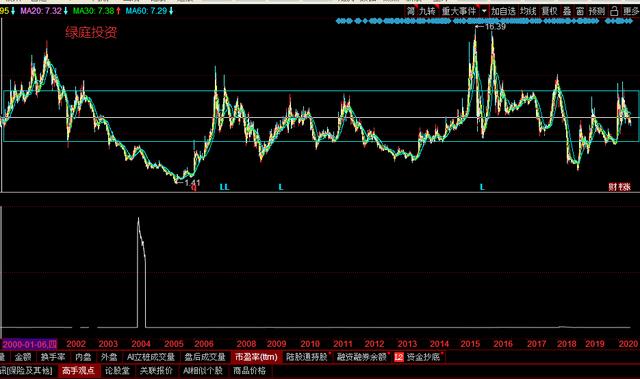640x379 pixels.
Task: Select the 资金抄底 tab
Action: point(423,357)
